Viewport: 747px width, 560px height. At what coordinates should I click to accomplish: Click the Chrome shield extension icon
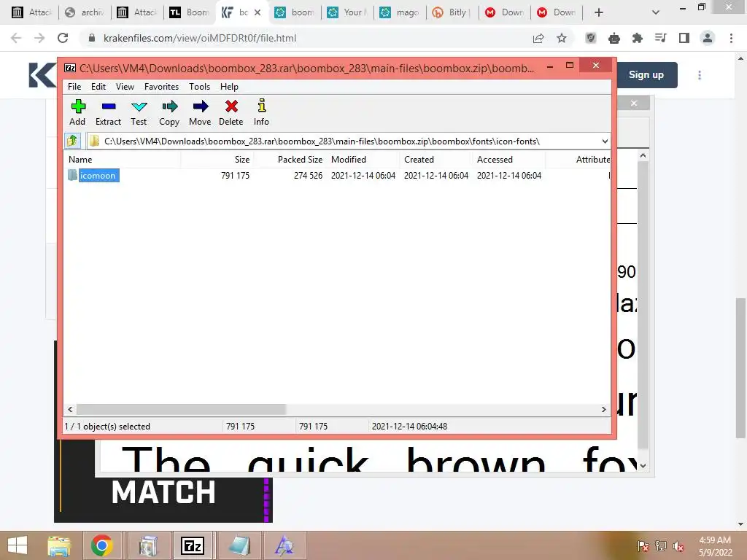pyautogui.click(x=591, y=38)
